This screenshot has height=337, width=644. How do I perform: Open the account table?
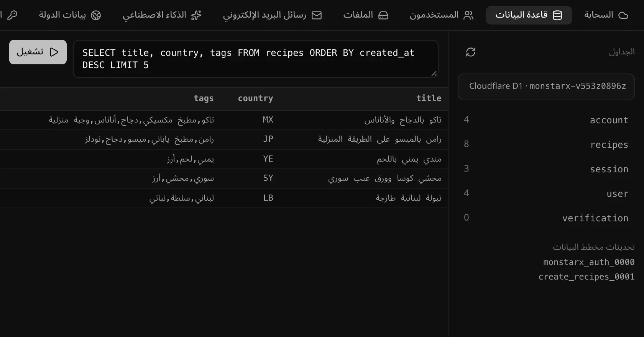tap(546, 120)
